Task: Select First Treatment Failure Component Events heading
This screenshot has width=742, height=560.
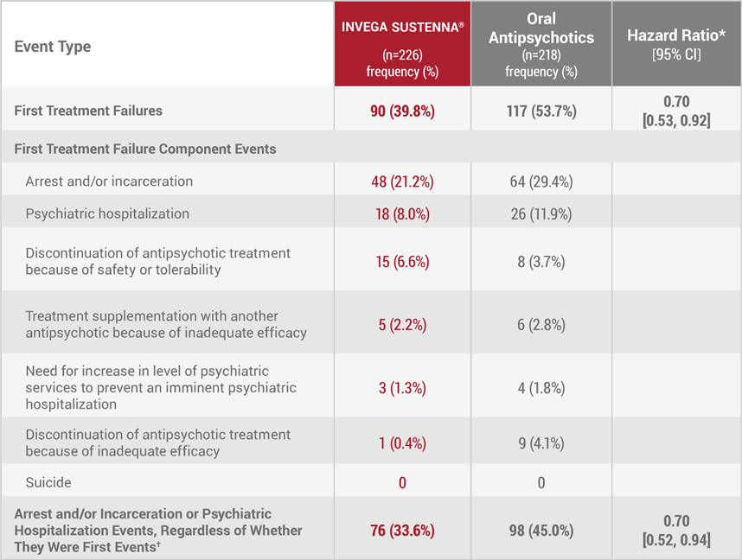Action: pos(145,149)
